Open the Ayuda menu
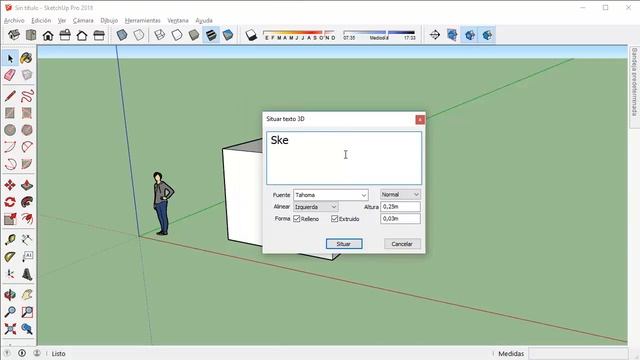 (204, 20)
